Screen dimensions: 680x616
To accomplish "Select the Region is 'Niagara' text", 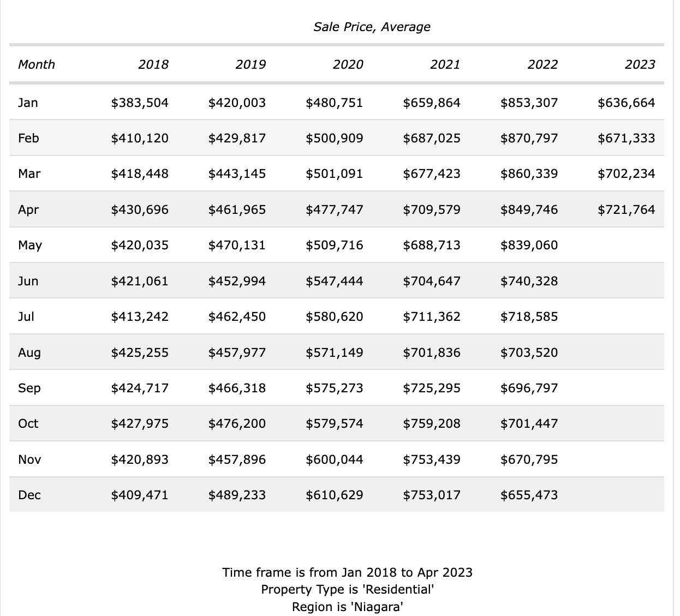I will click(347, 607).
